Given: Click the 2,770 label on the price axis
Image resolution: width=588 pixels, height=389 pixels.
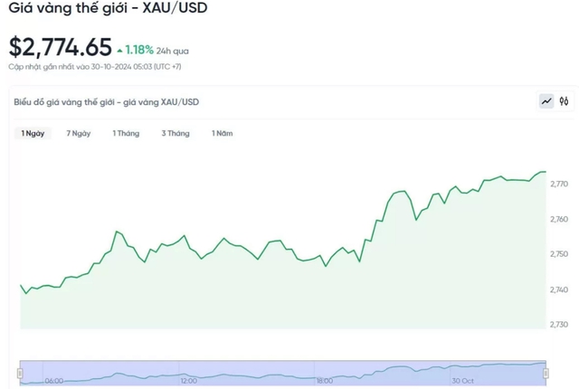Looking at the screenshot, I should click(559, 184).
